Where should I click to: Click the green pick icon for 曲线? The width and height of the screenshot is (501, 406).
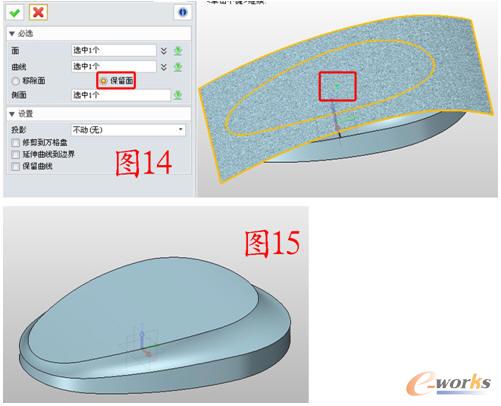(178, 67)
